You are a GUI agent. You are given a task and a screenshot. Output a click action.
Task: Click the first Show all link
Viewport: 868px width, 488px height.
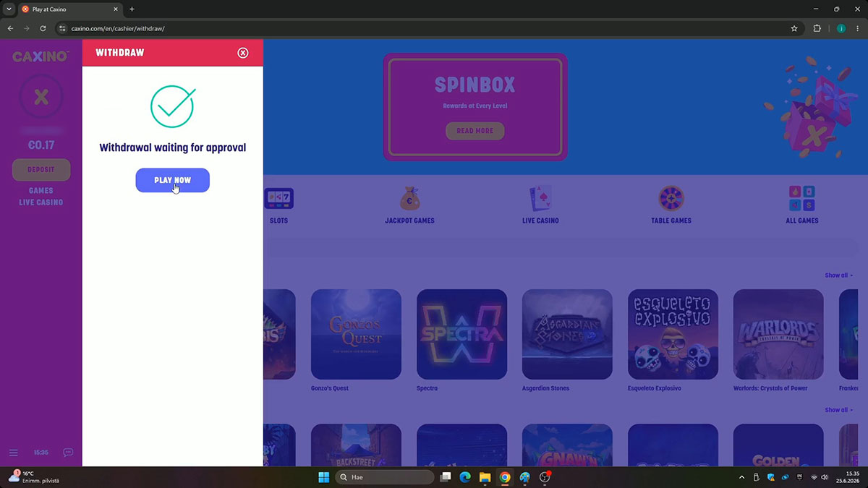(x=839, y=275)
